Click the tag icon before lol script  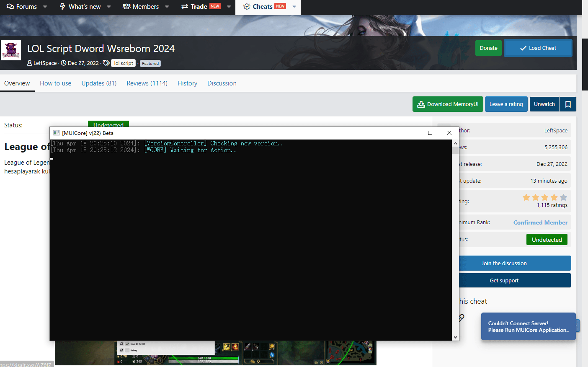106,63
